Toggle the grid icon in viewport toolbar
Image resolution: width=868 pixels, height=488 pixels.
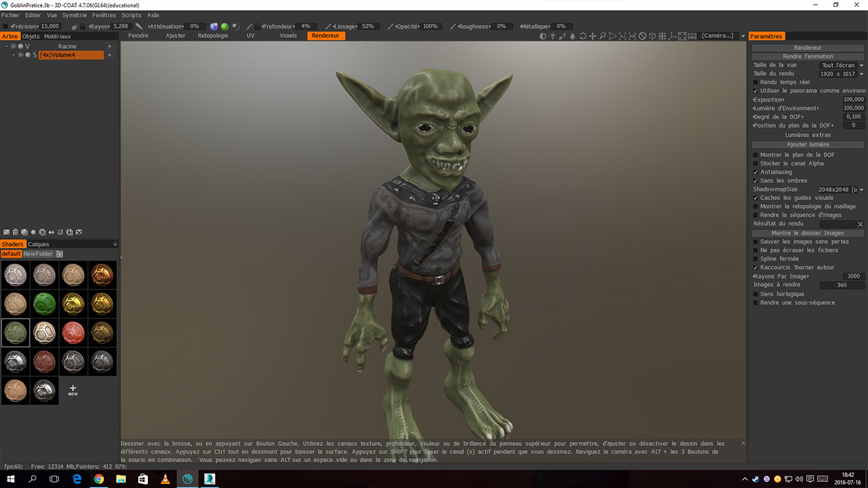tap(662, 36)
